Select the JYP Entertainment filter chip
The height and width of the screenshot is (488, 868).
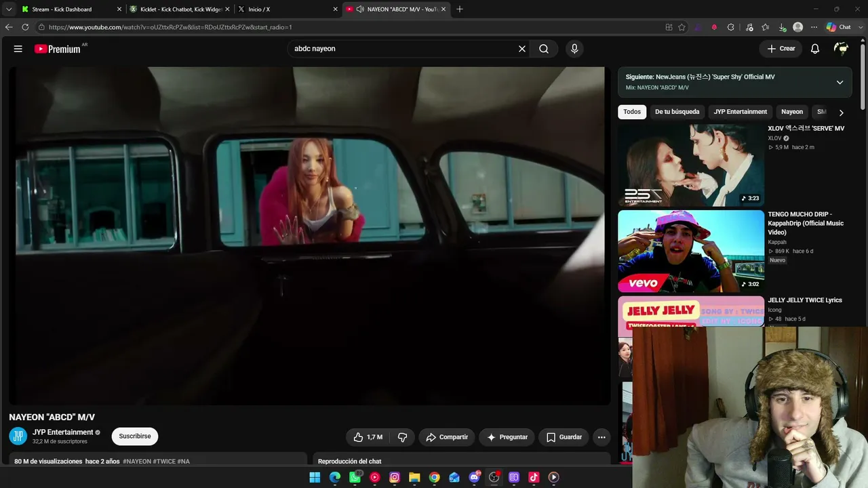tap(741, 112)
